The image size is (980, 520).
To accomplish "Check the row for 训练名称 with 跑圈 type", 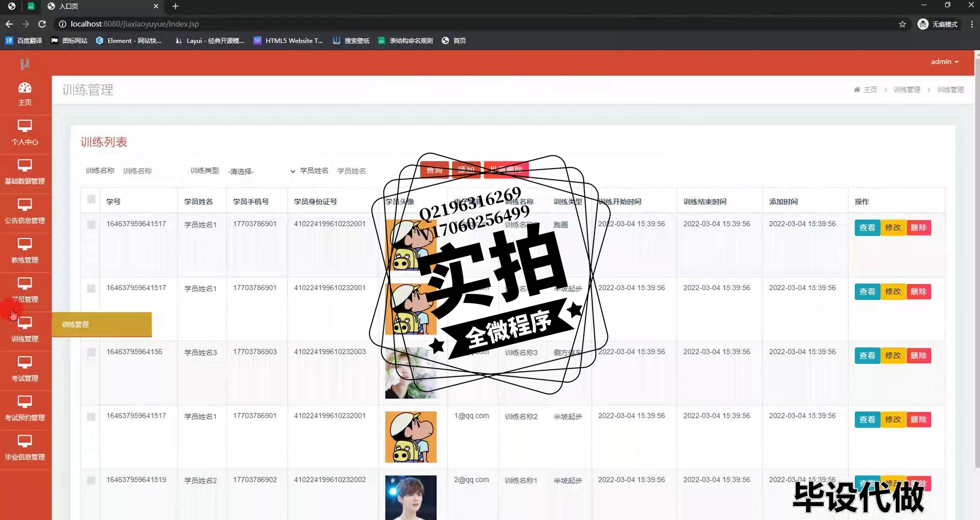I will click(x=91, y=224).
